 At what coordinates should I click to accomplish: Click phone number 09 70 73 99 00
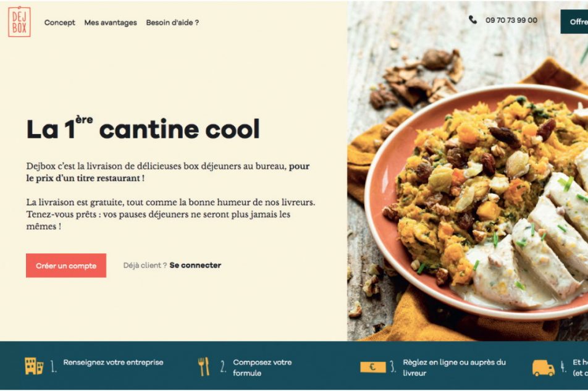[x=511, y=20]
